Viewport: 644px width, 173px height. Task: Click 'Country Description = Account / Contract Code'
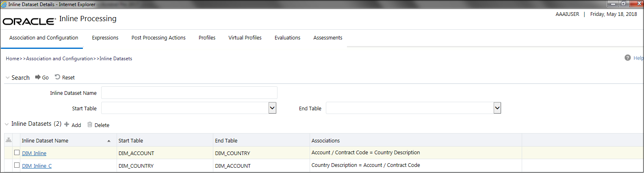pos(366,165)
